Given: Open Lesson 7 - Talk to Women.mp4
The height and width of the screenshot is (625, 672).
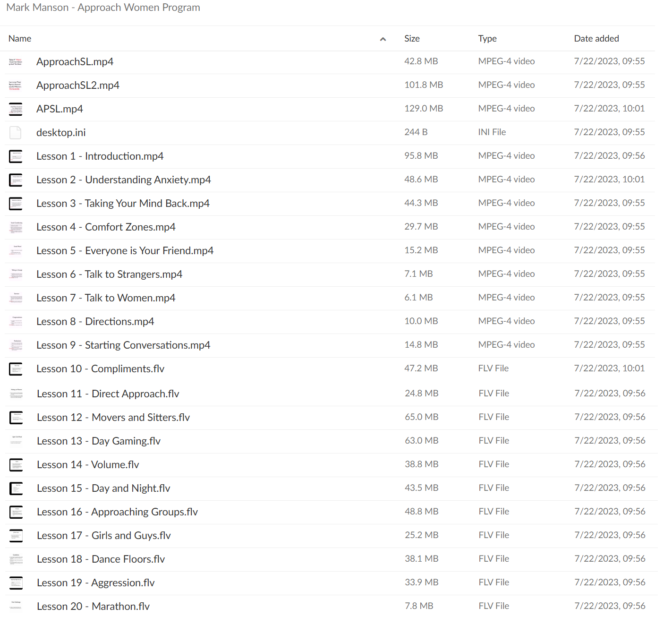Looking at the screenshot, I should click(106, 298).
